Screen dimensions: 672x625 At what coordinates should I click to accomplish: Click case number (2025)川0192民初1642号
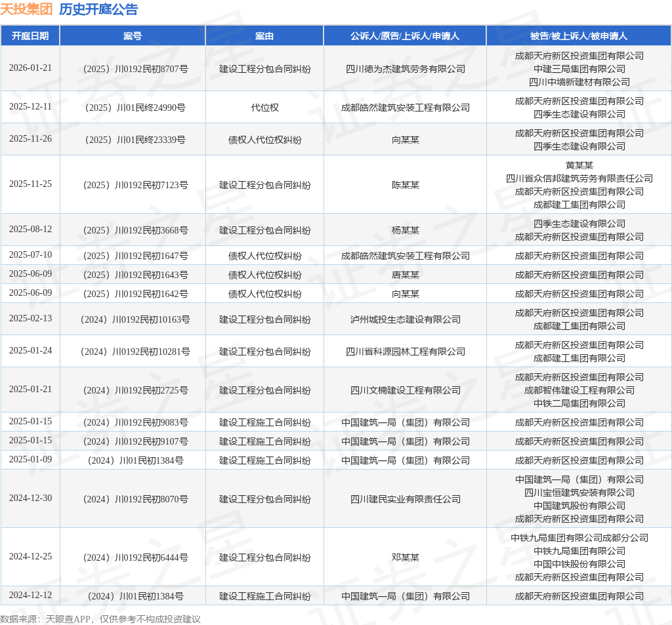tap(135, 294)
